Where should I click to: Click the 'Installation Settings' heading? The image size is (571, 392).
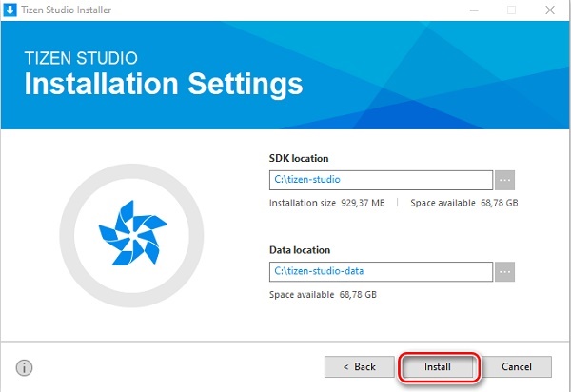click(164, 85)
